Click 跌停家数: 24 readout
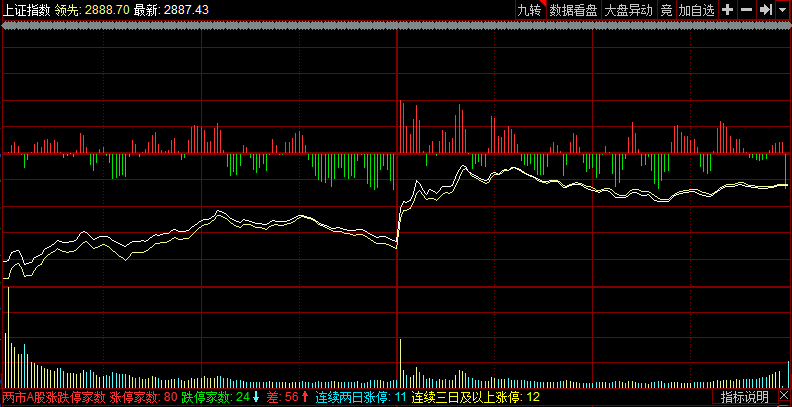This screenshot has height=407, width=792. [216, 397]
